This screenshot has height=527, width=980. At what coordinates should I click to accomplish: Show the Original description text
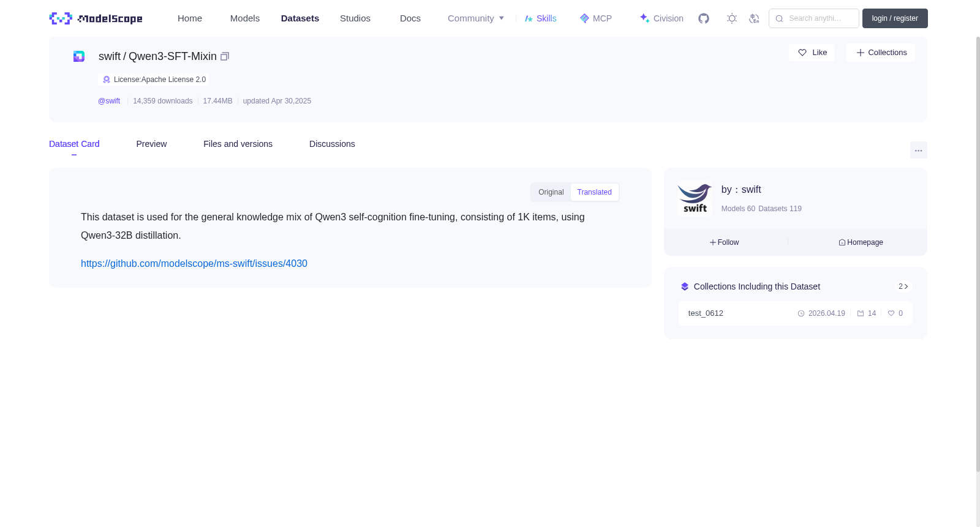(x=551, y=192)
